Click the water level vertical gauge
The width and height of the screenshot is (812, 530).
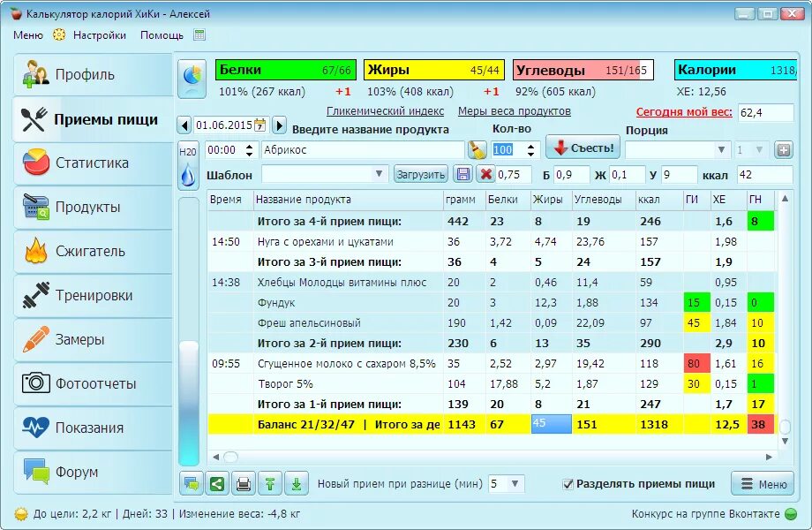tap(189, 331)
